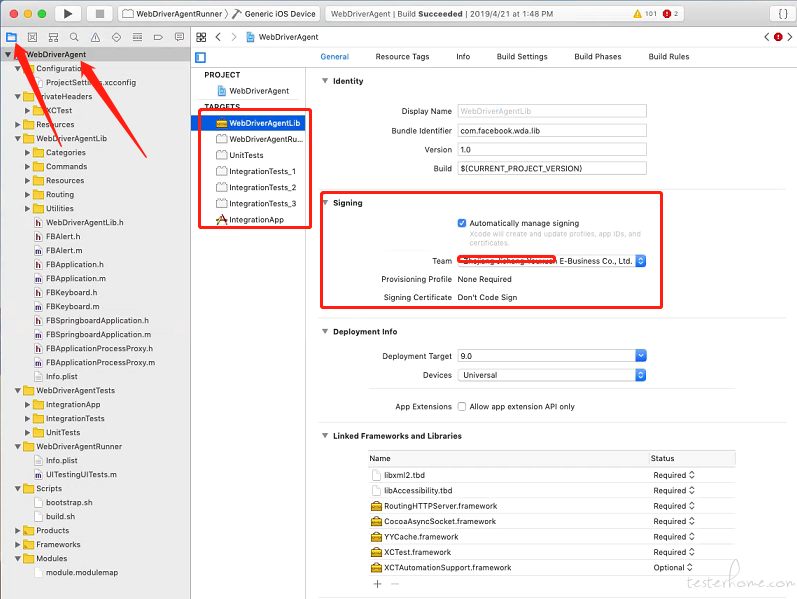Switch to the Resource Tags tab
Image resolution: width=797 pixels, height=599 pixels.
point(402,56)
